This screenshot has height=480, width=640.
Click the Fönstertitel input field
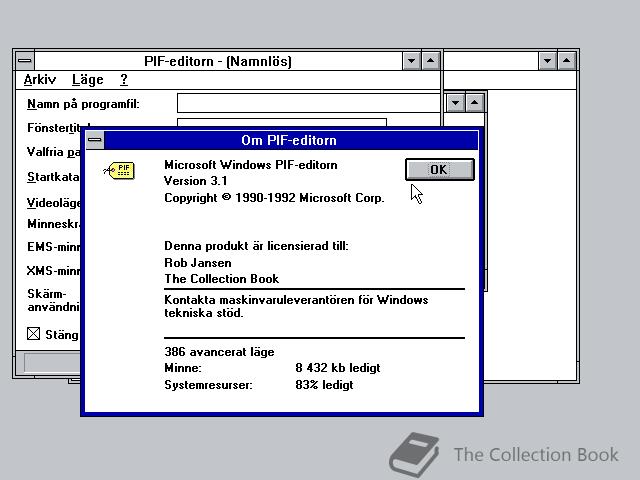pyautogui.click(x=282, y=122)
